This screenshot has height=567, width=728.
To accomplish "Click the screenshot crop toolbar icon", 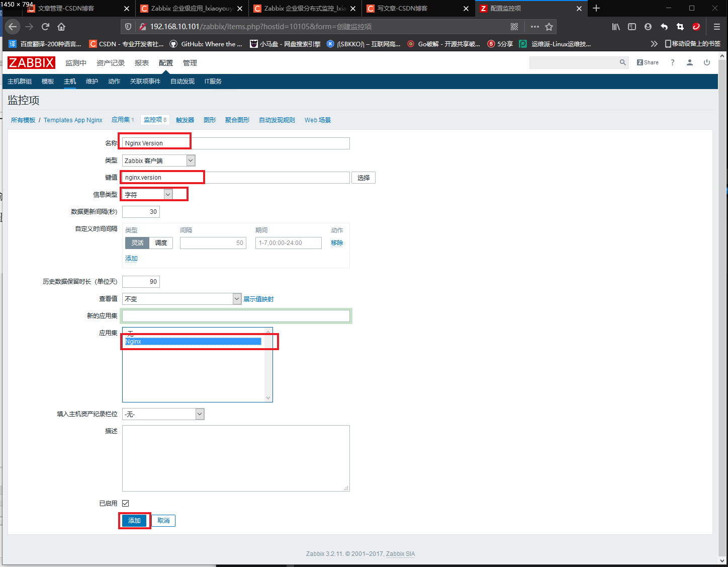I will 680,27.
